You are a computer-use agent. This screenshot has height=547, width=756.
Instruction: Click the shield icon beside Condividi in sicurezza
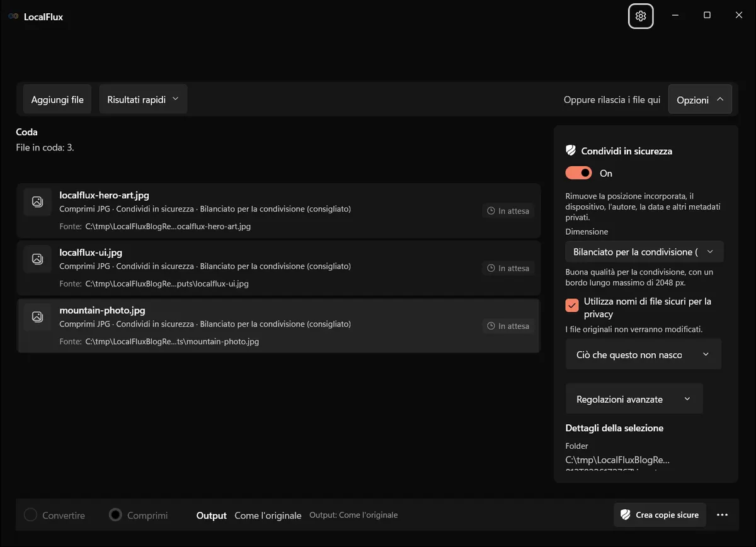(x=571, y=151)
